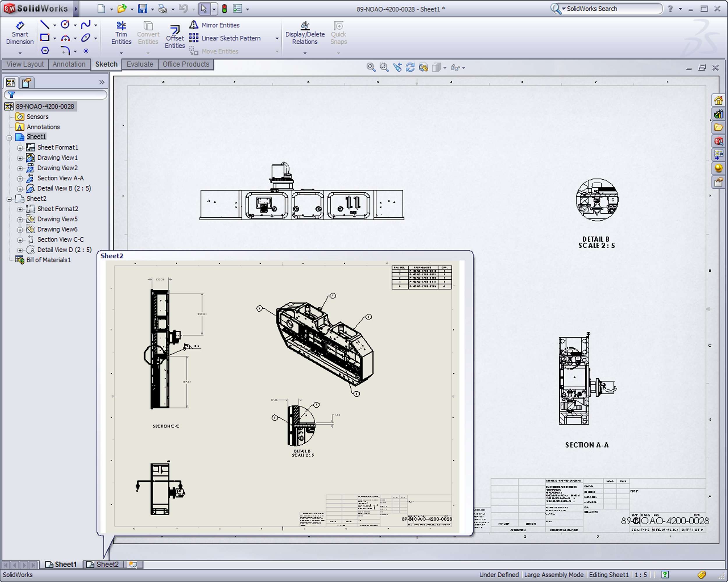Open the Smart Dimension dropdown arrow
Image resolution: width=728 pixels, height=582 pixels.
(x=20, y=53)
